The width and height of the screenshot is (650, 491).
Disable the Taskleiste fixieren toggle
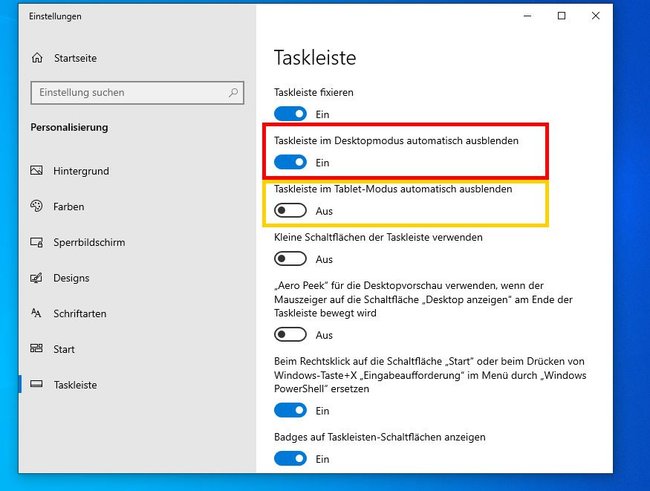[x=290, y=114]
